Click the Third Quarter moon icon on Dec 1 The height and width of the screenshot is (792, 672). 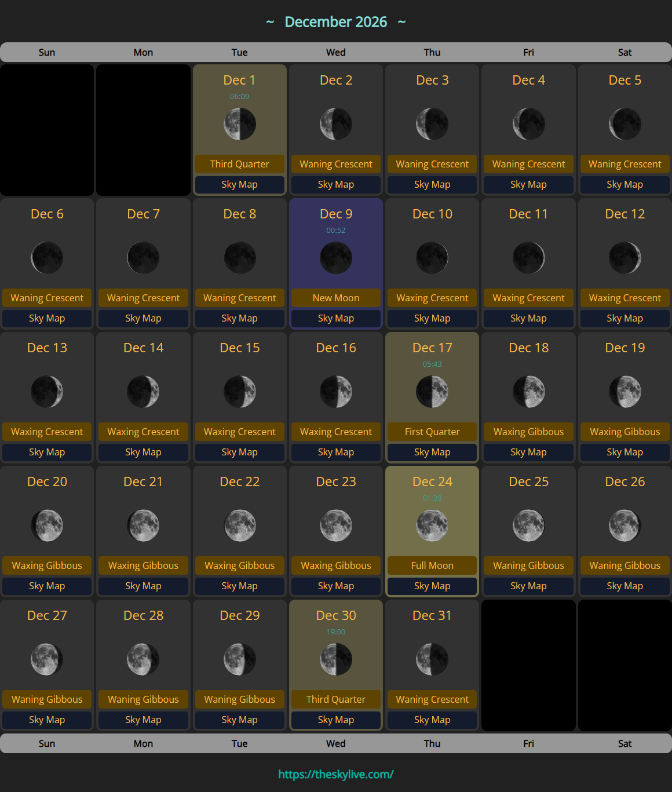pyautogui.click(x=239, y=124)
